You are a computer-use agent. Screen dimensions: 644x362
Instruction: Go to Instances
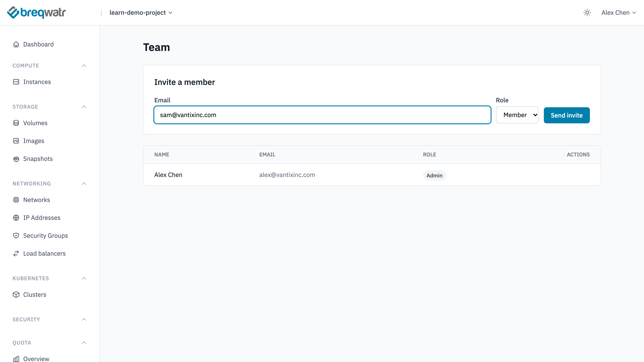click(37, 82)
